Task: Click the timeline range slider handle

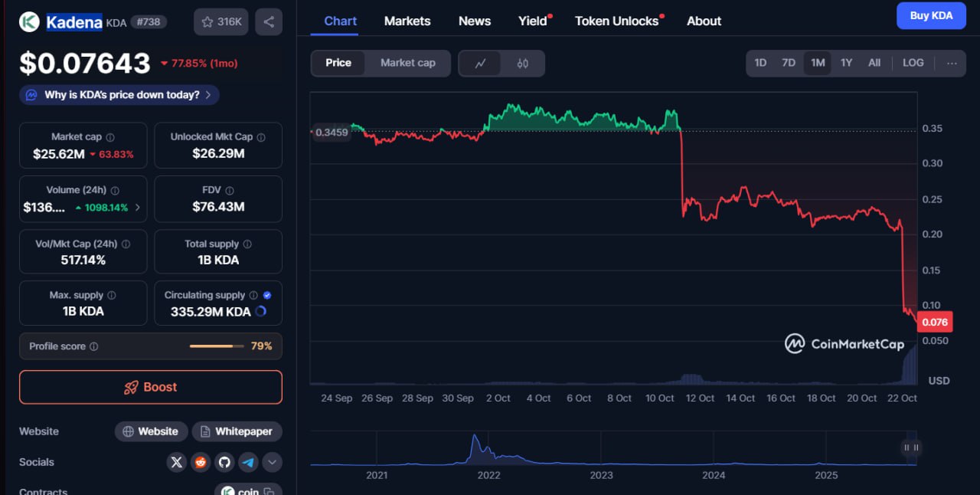Action: (x=911, y=447)
